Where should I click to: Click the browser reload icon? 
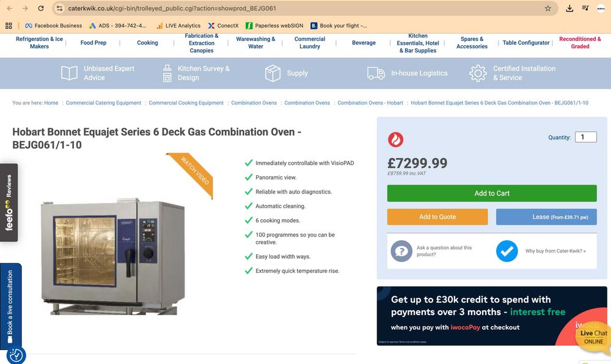point(41,9)
